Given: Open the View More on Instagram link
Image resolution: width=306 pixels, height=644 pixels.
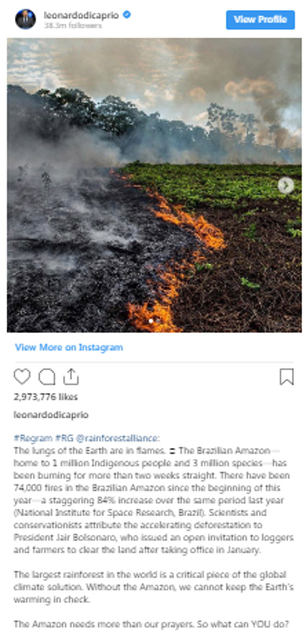Looking at the screenshot, I should (x=69, y=347).
